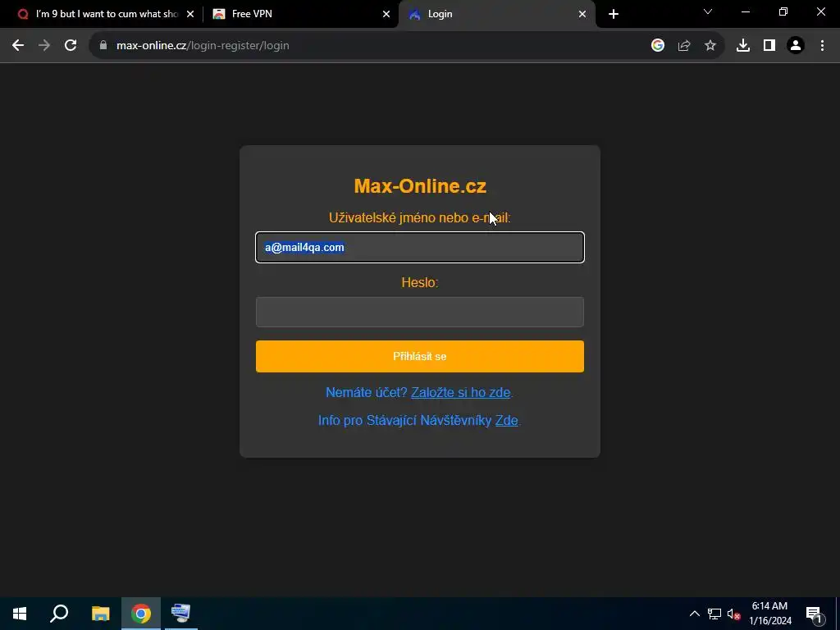Click the Max-Online.cz heading

click(420, 186)
